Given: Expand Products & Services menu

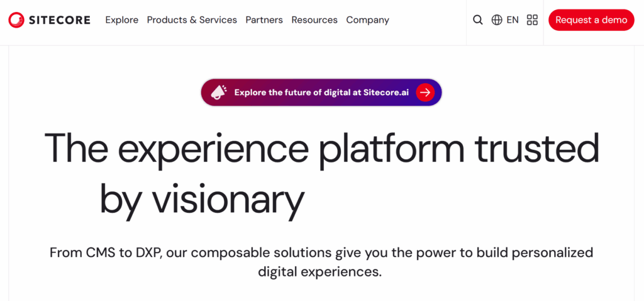Looking at the screenshot, I should tap(192, 20).
